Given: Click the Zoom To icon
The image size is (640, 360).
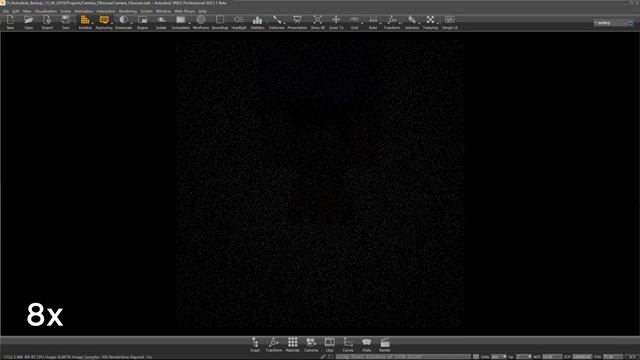Looking at the screenshot, I should click(336, 22).
